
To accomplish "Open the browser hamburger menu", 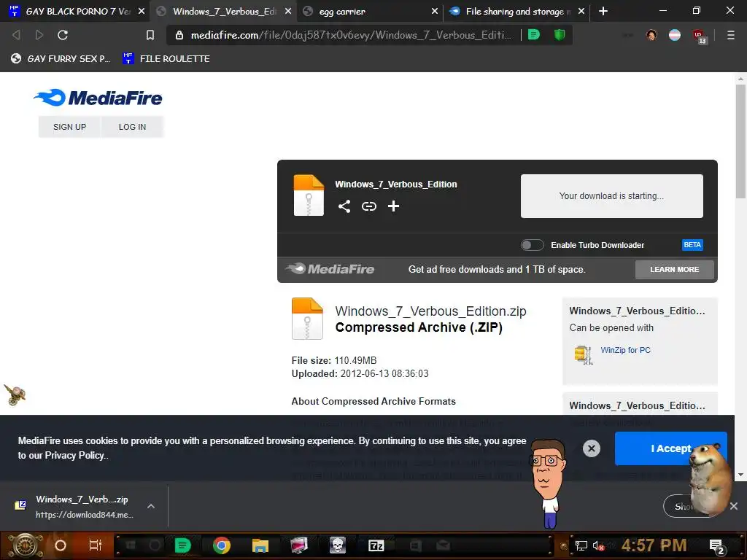I will (730, 35).
